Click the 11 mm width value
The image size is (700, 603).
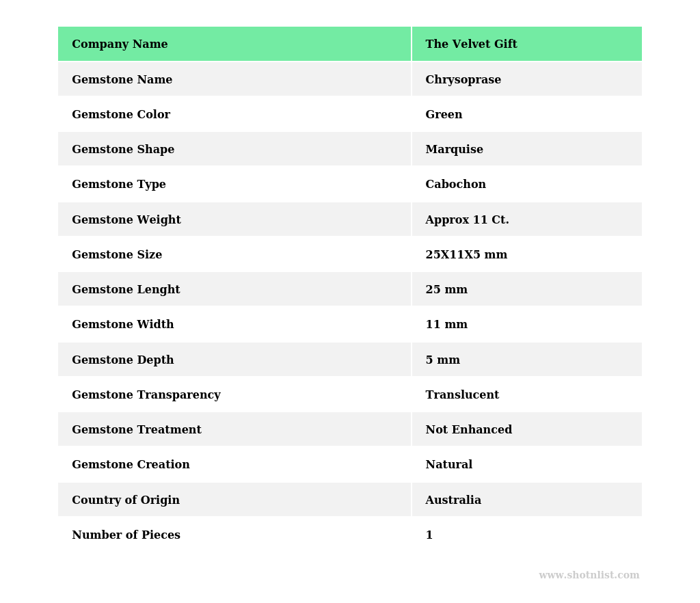446,325
